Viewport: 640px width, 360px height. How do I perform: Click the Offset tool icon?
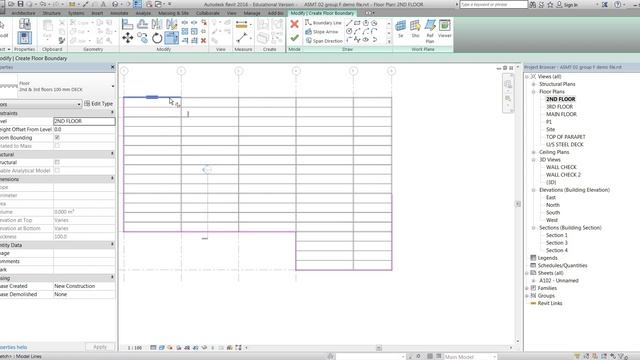[142, 24]
